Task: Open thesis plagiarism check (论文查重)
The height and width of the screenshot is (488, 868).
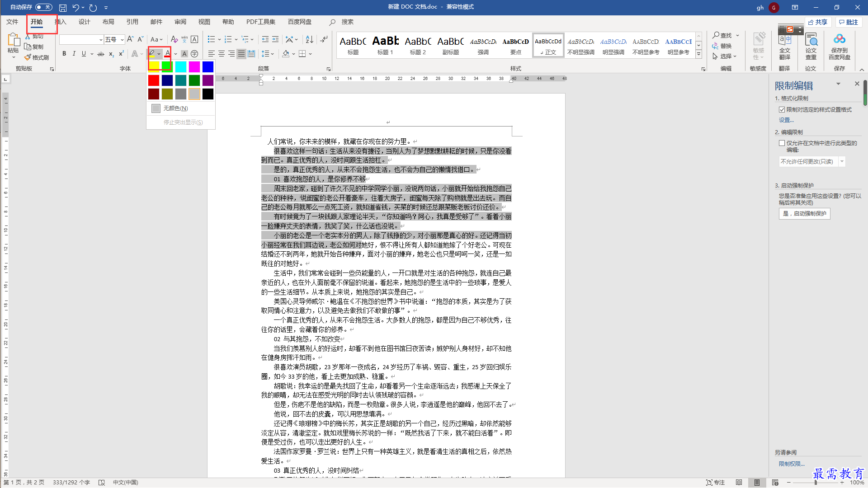Action: pos(811,46)
